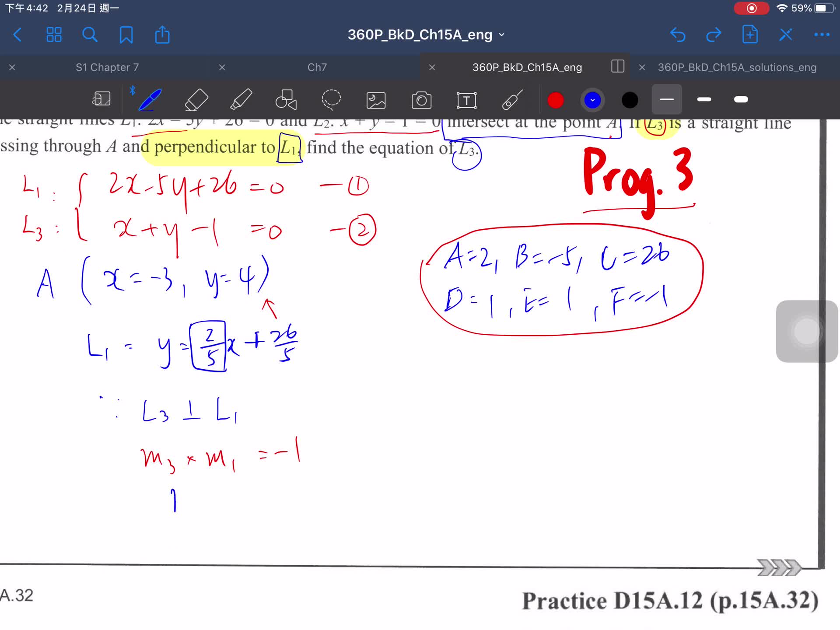The height and width of the screenshot is (630, 840).
Task: Open the shapes tool
Action: point(286,100)
